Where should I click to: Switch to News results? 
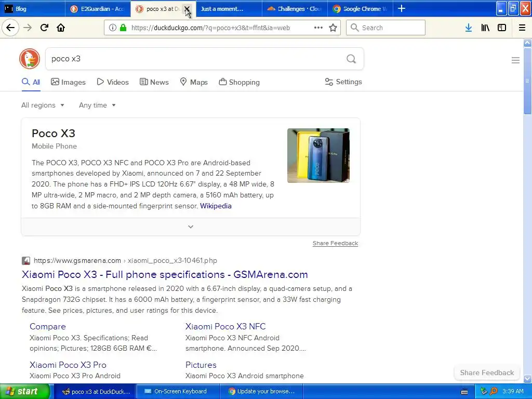[154, 82]
